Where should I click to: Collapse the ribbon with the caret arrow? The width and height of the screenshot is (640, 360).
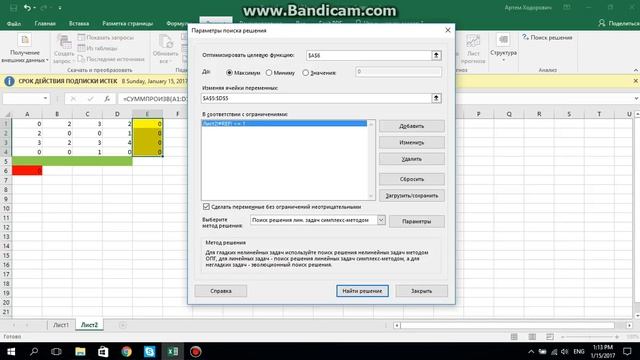pos(636,70)
